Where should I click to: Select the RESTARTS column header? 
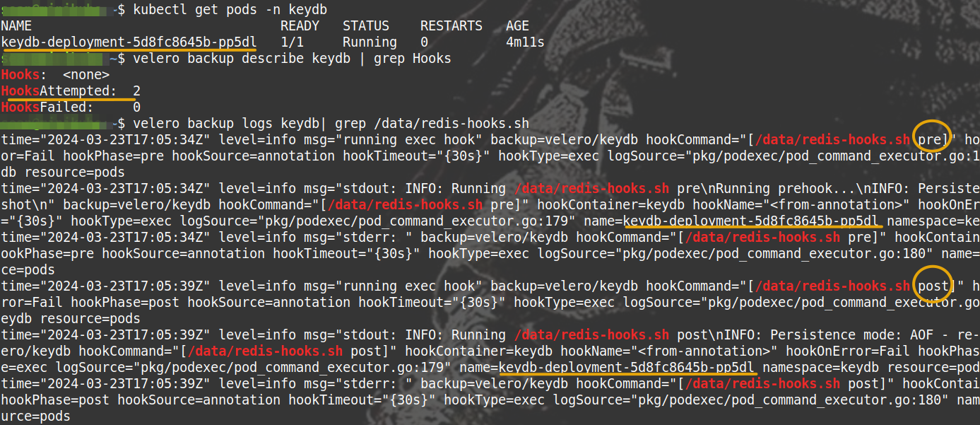(451, 26)
